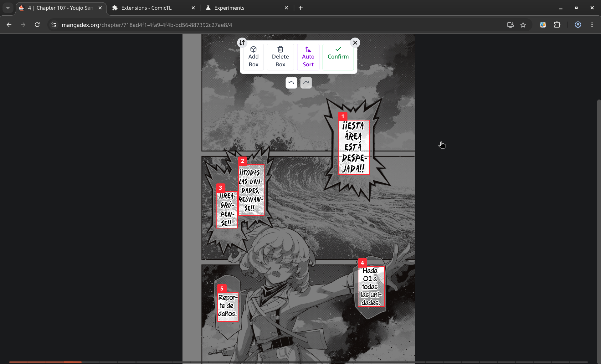Close the Experiments tab
Viewport: 601px width, 364px height.
click(x=286, y=8)
